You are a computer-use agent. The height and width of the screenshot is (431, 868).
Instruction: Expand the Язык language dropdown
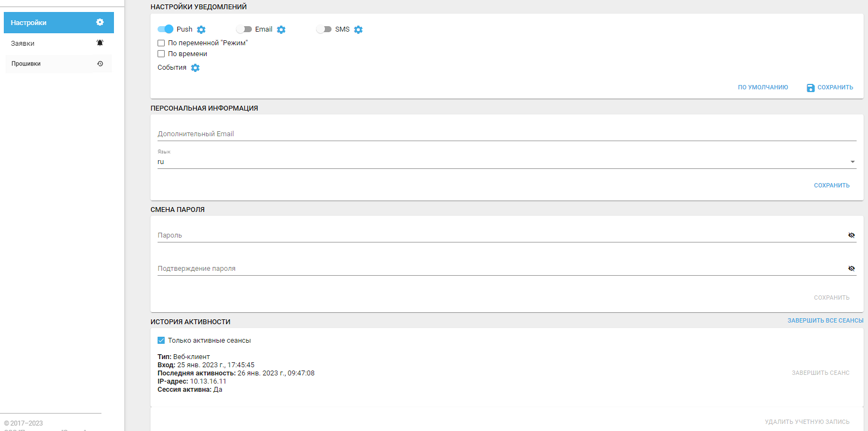tap(852, 162)
